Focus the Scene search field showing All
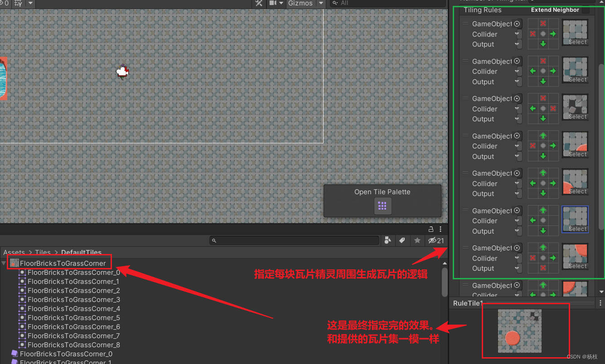 [388, 3]
